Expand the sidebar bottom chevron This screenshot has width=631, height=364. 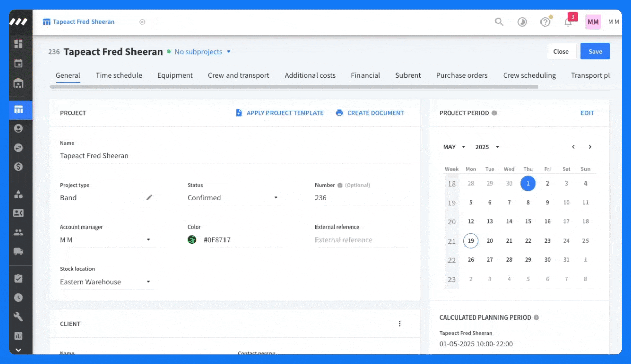coord(18,350)
